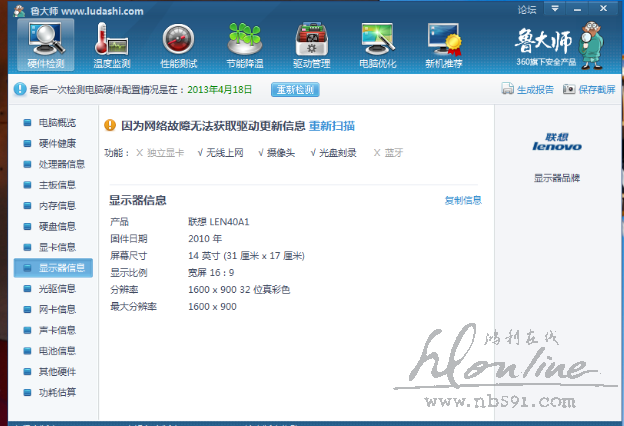This screenshot has width=624, height=426.
Task: Open the 驱动管理 driver management
Action: coord(311,46)
